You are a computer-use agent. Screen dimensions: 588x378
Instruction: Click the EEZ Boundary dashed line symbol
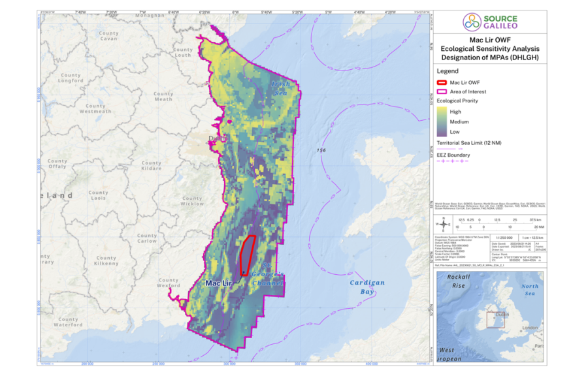point(453,161)
